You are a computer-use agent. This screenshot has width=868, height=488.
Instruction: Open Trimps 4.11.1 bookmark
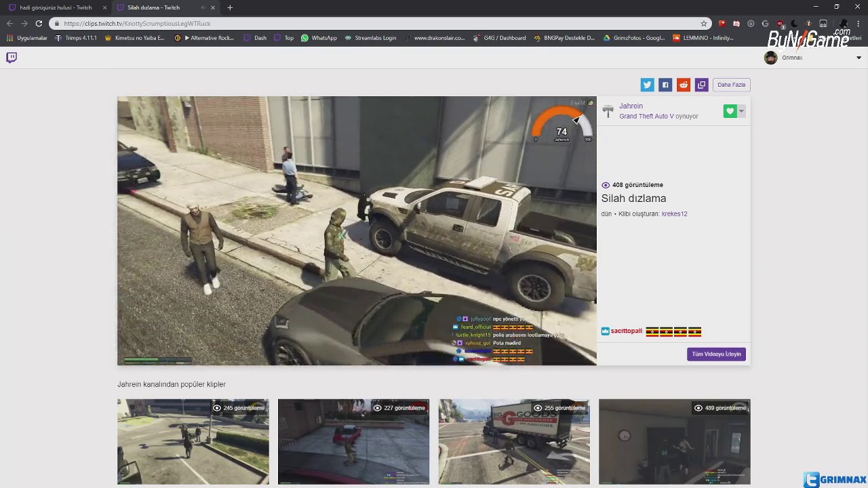click(76, 38)
